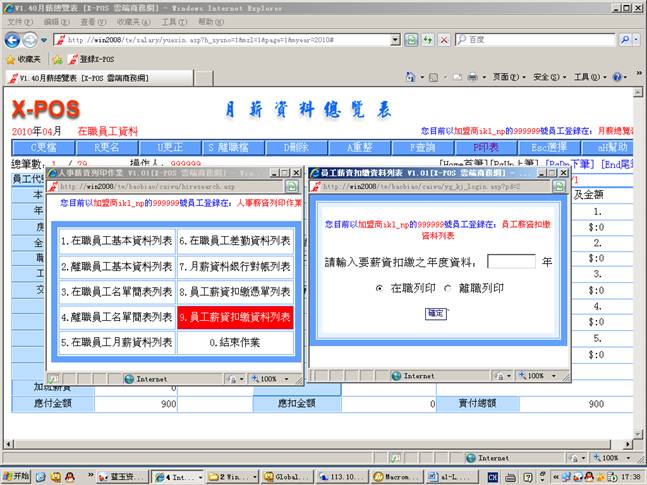This screenshot has height=485, width=647.
Task: Click the year input field for 年度資料
Action: [510, 262]
